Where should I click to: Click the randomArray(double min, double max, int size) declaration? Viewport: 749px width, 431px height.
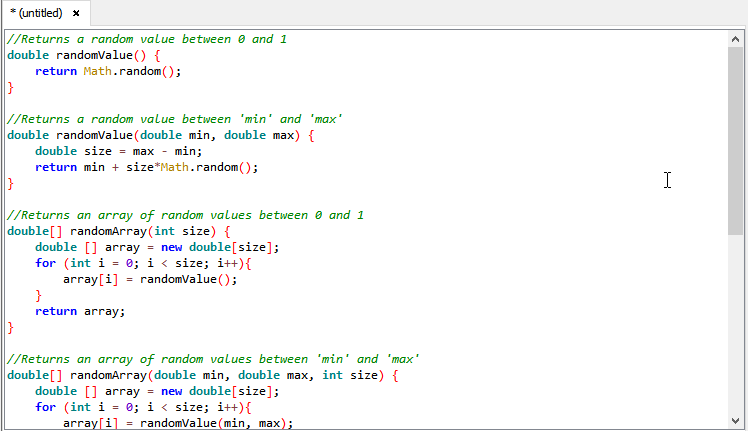[x=202, y=375]
